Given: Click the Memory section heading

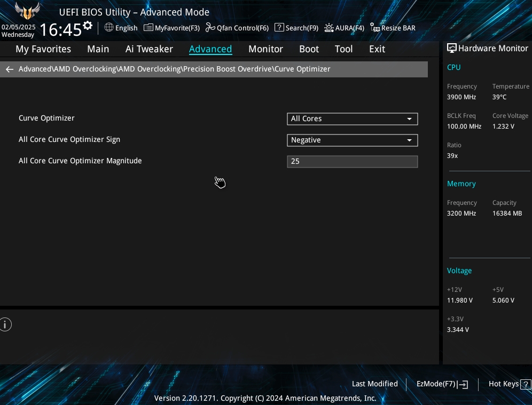Looking at the screenshot, I should (x=461, y=184).
